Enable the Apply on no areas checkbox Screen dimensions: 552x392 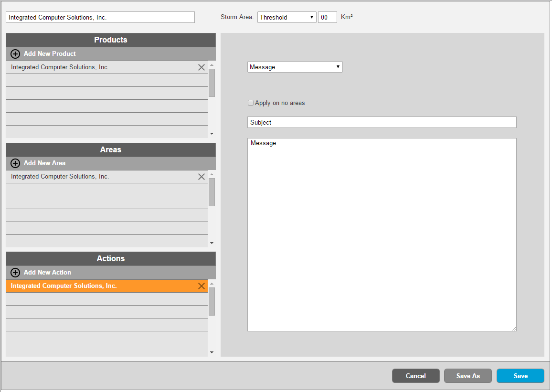click(251, 103)
